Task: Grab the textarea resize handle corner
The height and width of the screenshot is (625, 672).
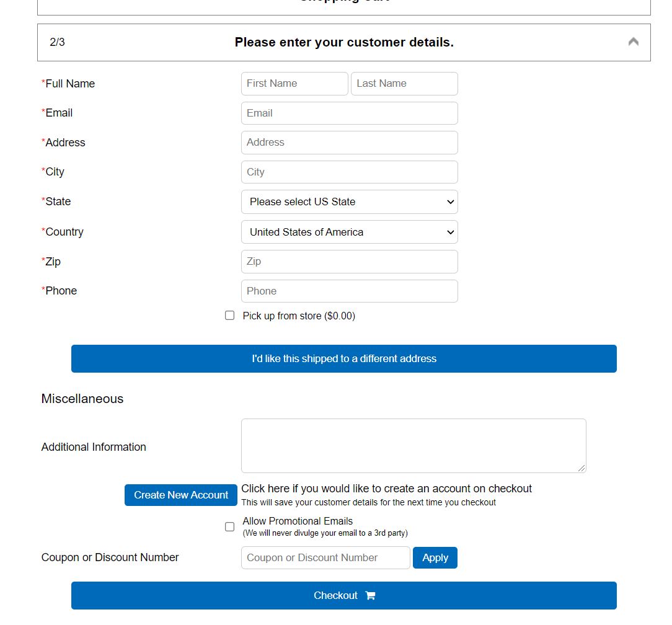Action: 581,468
